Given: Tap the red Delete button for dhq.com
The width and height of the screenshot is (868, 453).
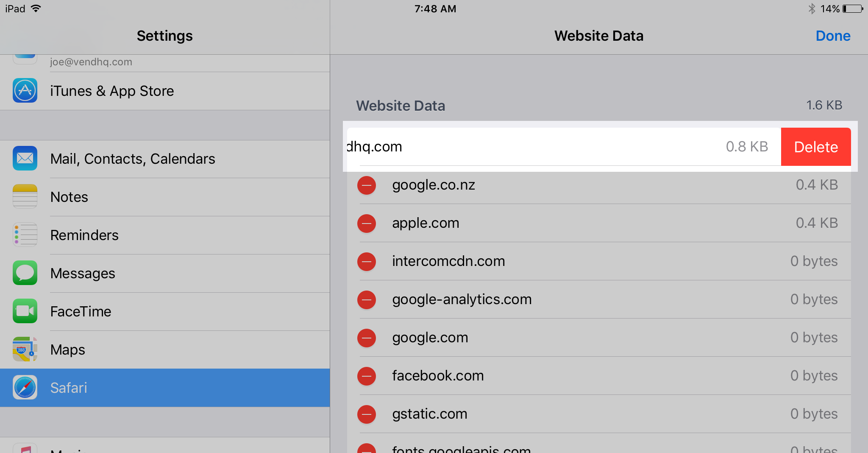Looking at the screenshot, I should pos(816,147).
